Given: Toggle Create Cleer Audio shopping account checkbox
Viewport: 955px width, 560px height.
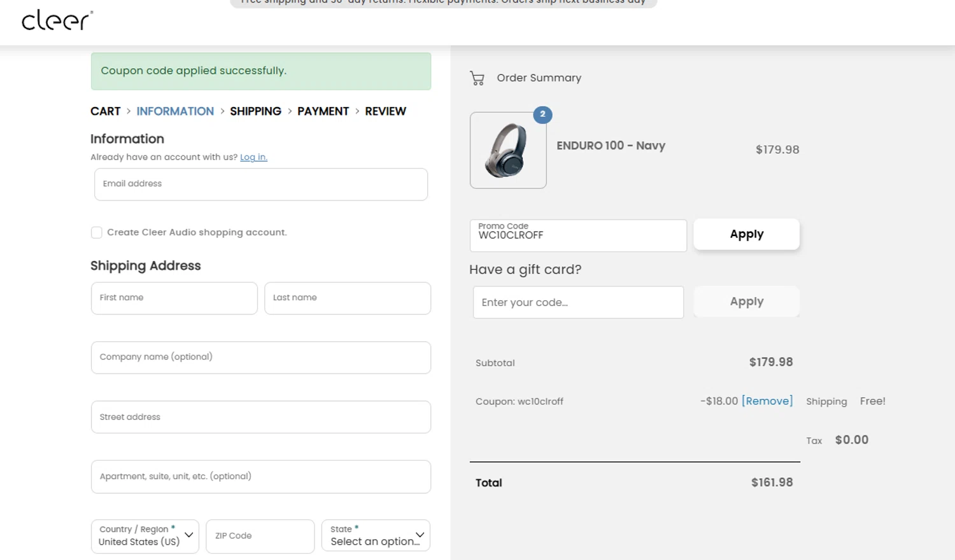Looking at the screenshot, I should pos(96,232).
